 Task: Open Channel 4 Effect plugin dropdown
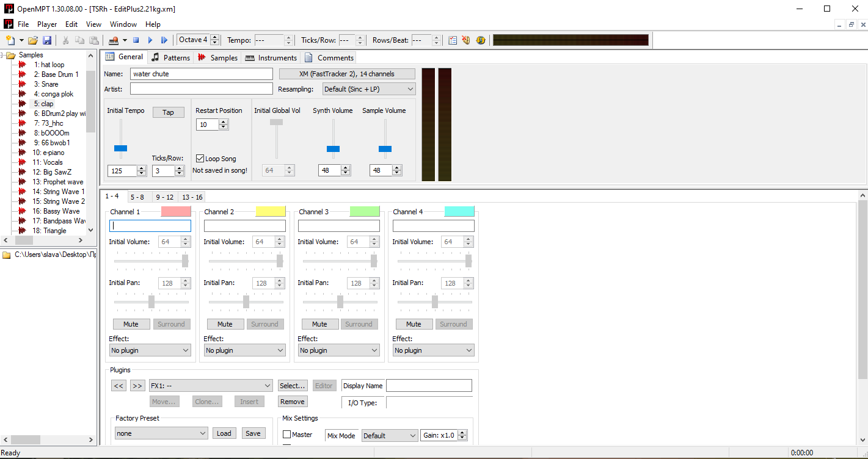433,350
